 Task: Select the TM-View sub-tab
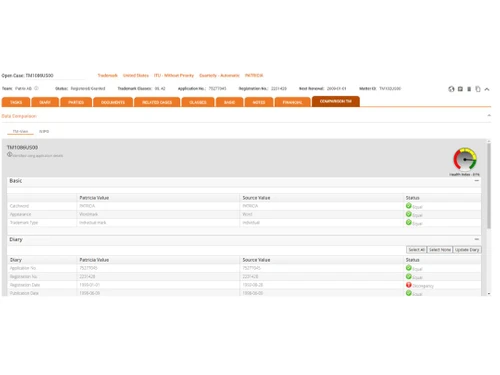pos(20,131)
